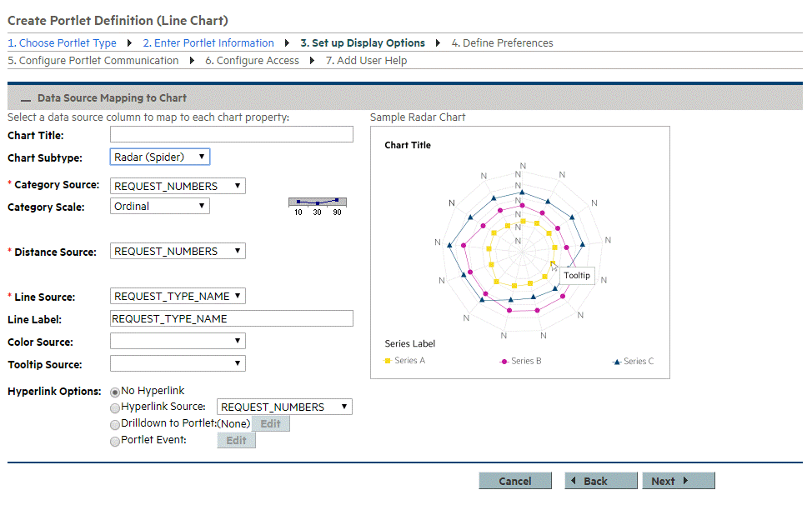Click inside the Chart Title input field
The width and height of the screenshot is (812, 505).
point(231,134)
